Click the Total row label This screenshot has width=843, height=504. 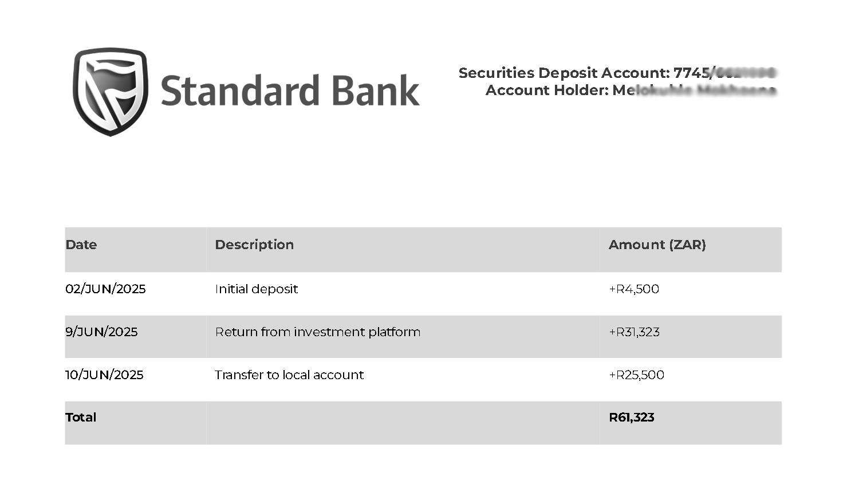coord(81,417)
